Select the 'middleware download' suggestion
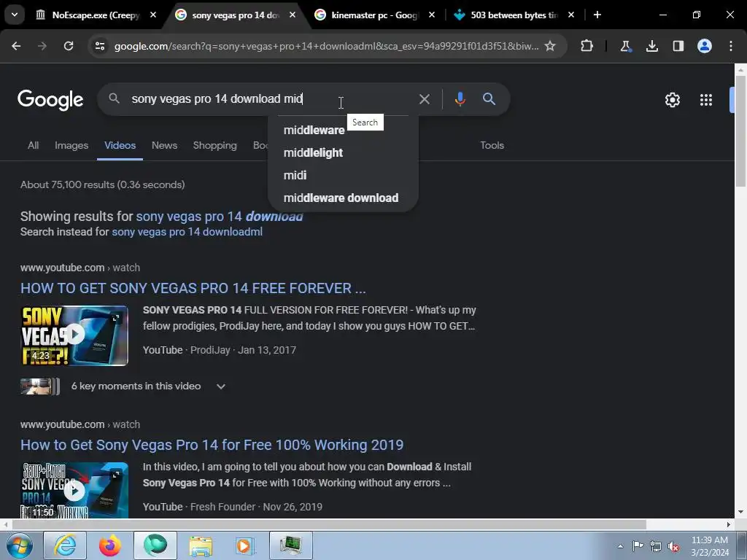The height and width of the screenshot is (560, 747). click(343, 198)
